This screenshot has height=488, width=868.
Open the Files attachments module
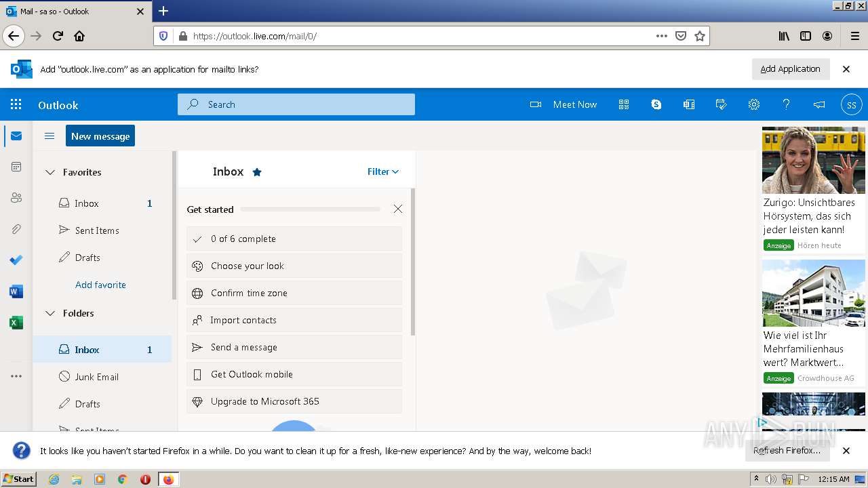tap(16, 229)
